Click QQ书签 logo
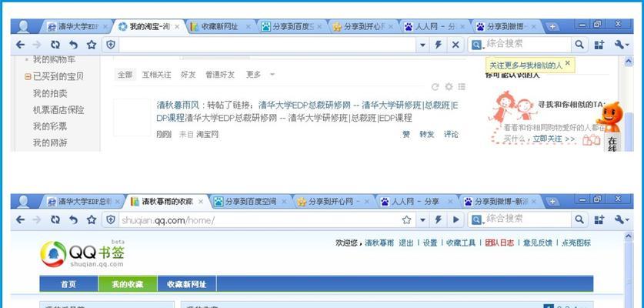The width and height of the screenshot is (644, 308). click(82, 254)
